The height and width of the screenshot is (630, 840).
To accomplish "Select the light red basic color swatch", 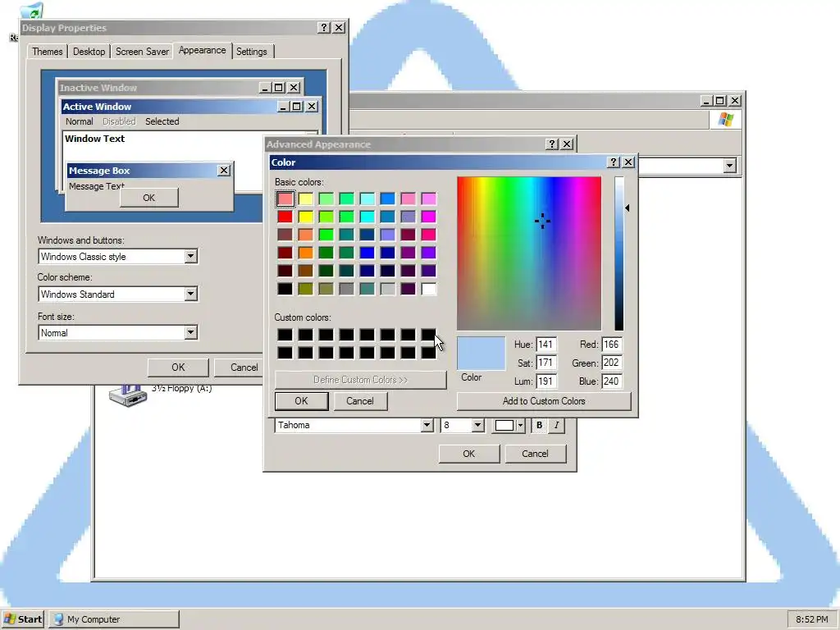I will pos(285,199).
